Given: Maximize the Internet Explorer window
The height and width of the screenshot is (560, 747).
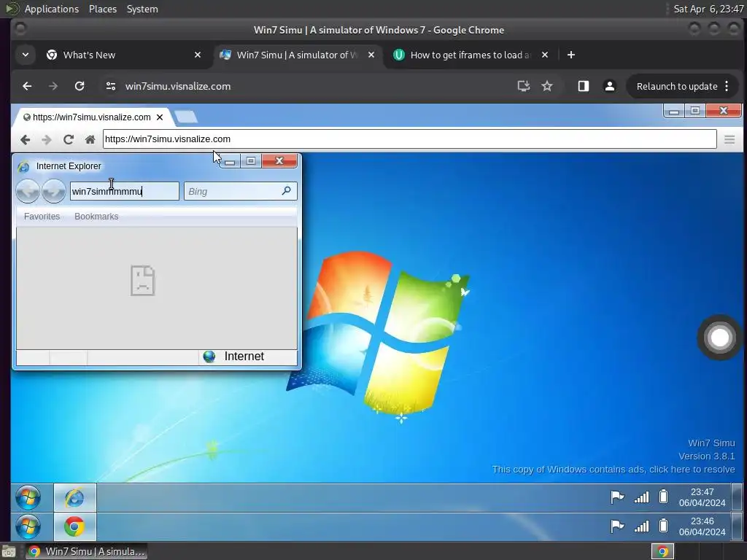Looking at the screenshot, I should (251, 161).
